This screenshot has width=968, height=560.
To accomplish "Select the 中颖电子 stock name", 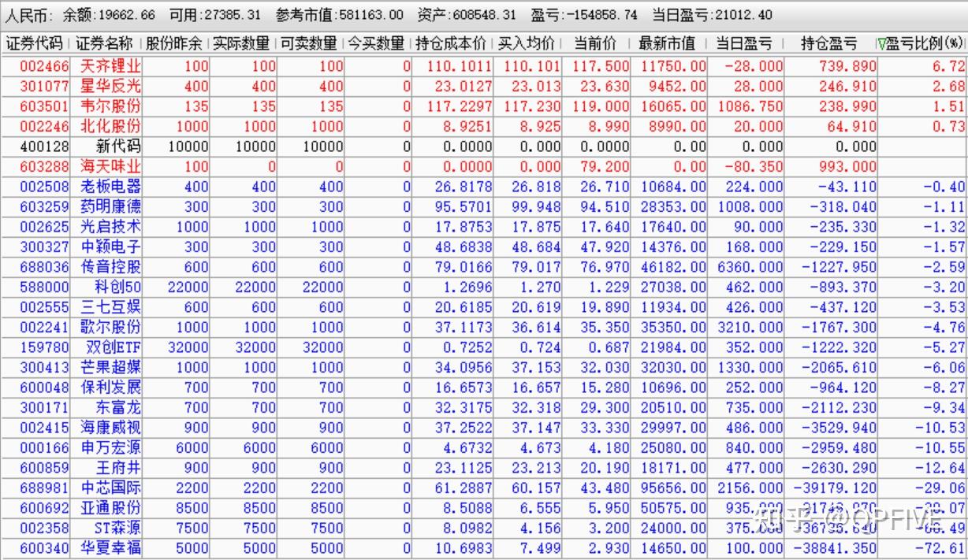I will click(110, 247).
